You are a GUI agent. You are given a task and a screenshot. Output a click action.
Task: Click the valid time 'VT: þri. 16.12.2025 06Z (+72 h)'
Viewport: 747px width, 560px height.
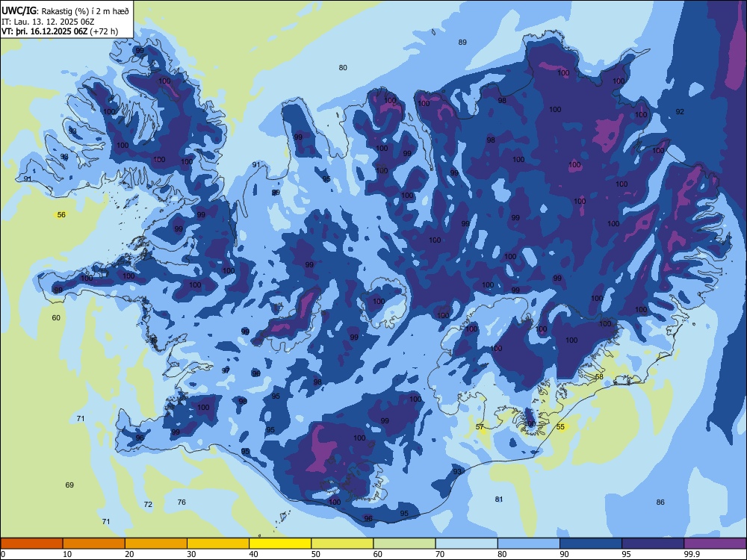(60, 31)
